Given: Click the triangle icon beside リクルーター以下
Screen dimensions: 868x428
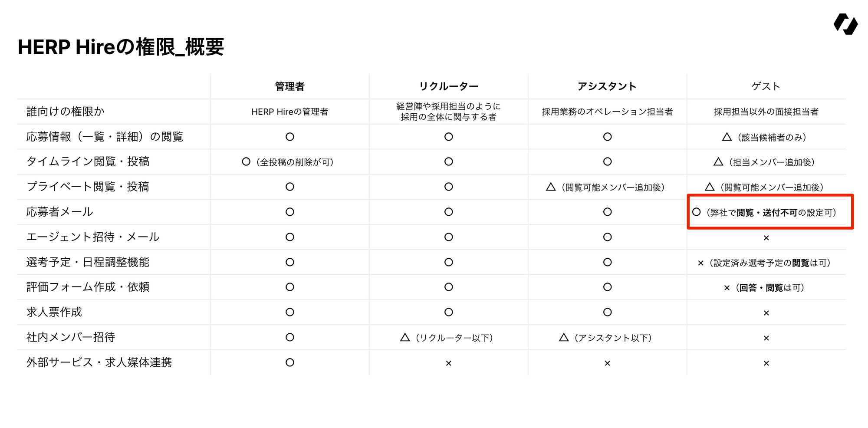Looking at the screenshot, I should (405, 337).
